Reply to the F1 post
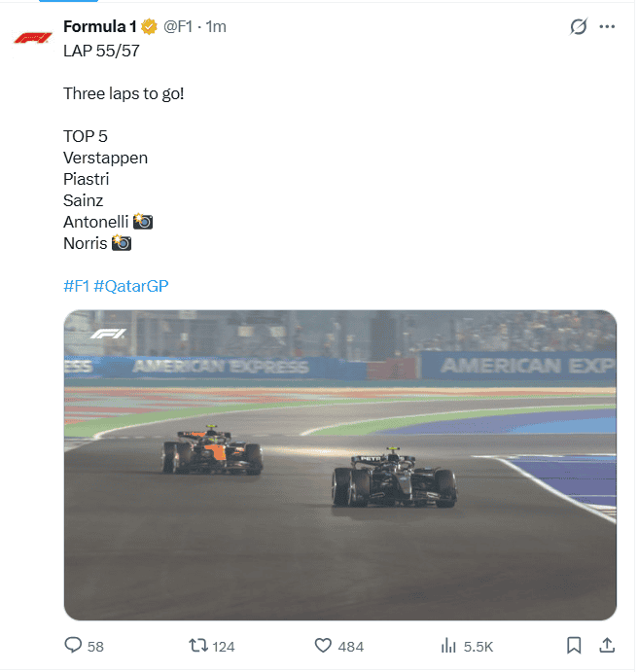The height and width of the screenshot is (672, 638). [73, 646]
